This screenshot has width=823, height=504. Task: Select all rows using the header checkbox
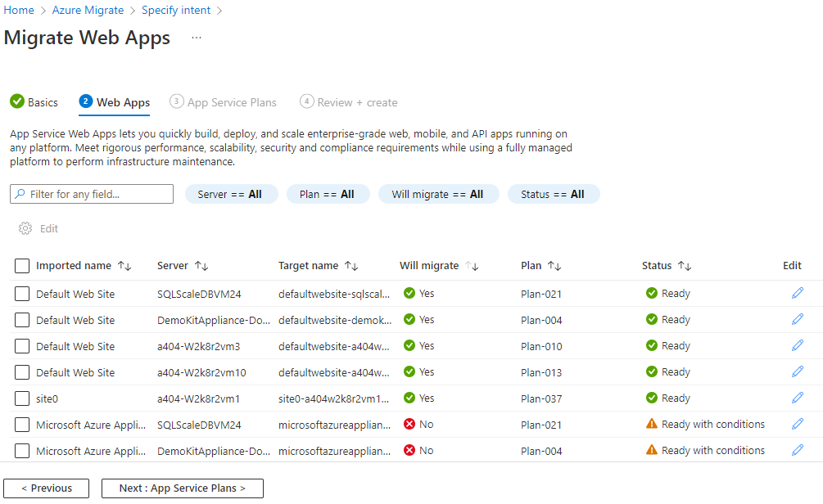coord(21,266)
